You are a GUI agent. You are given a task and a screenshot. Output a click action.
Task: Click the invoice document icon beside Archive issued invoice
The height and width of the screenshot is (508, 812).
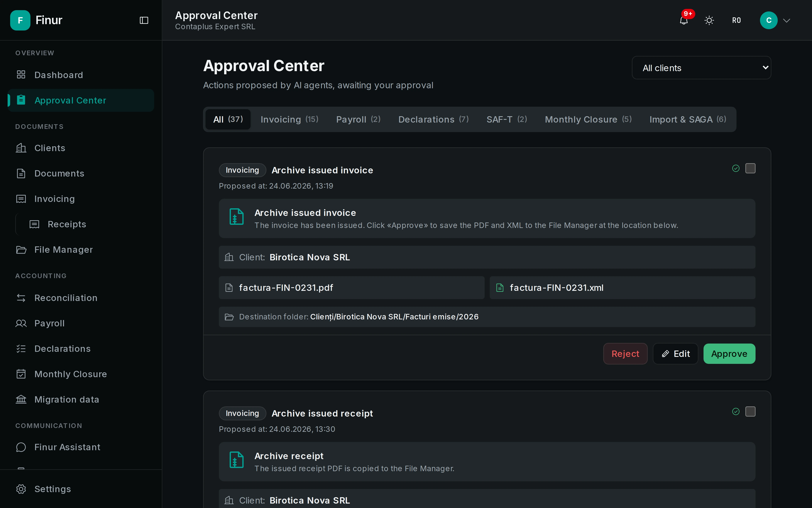click(237, 217)
